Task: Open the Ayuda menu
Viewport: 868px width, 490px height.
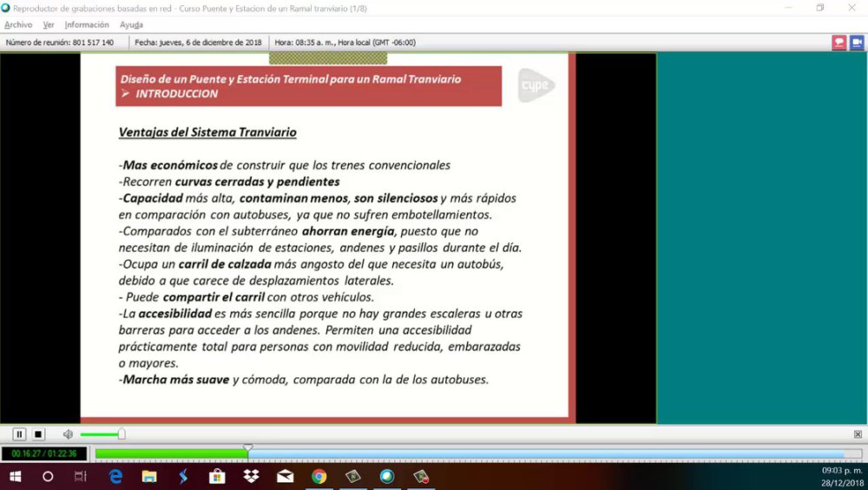Action: [x=131, y=25]
